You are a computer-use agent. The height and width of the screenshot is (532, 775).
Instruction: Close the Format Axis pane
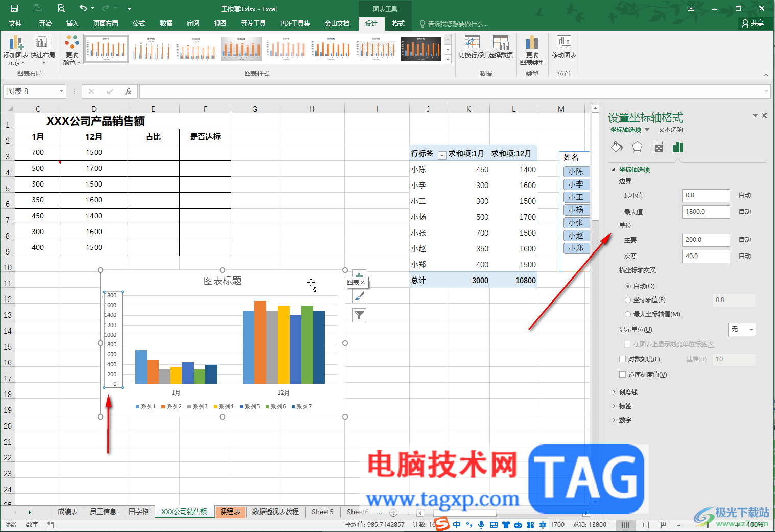764,115
